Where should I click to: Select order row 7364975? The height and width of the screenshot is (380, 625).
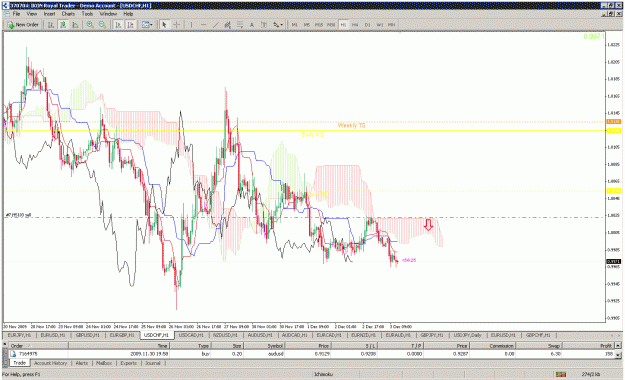click(x=311, y=354)
